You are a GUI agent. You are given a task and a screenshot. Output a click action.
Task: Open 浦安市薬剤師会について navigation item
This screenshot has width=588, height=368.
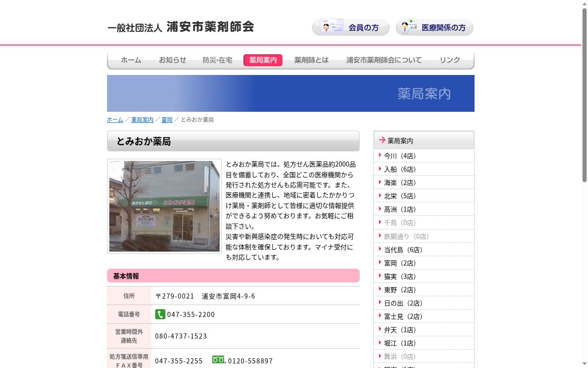point(384,60)
